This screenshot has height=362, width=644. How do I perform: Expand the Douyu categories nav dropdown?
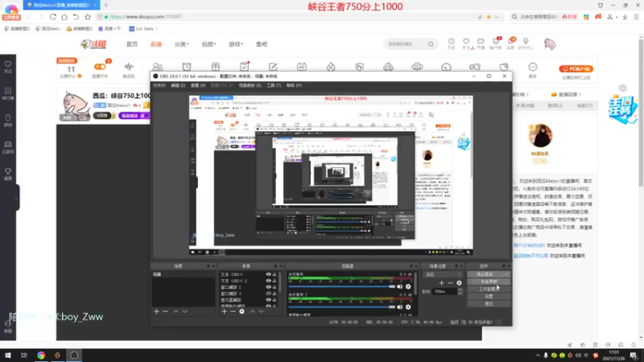coord(182,44)
